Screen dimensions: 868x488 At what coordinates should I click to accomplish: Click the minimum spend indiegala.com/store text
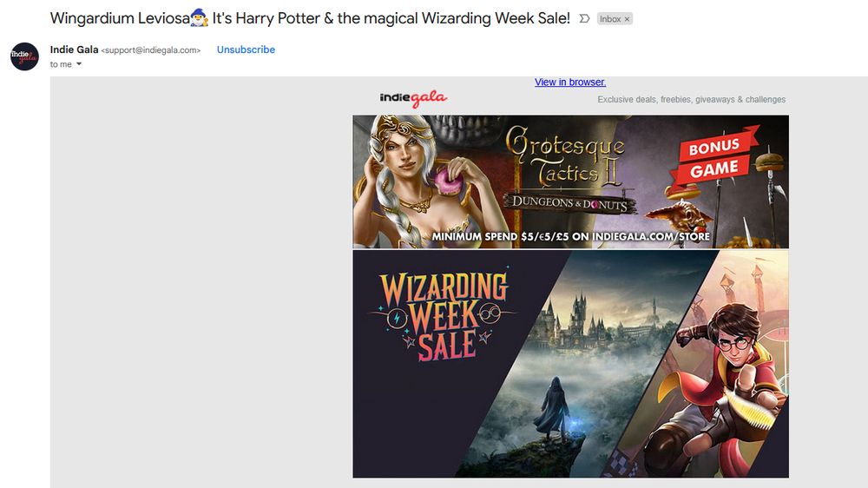[571, 236]
